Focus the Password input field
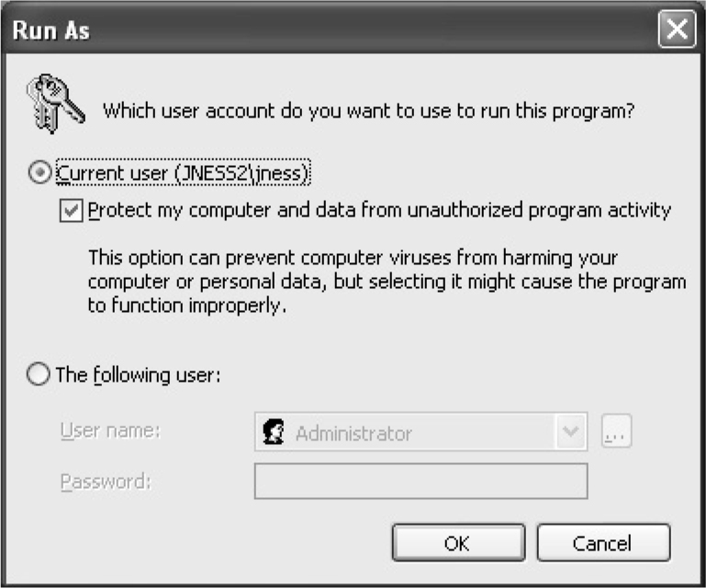Image resolution: width=706 pixels, height=588 pixels. (420, 481)
